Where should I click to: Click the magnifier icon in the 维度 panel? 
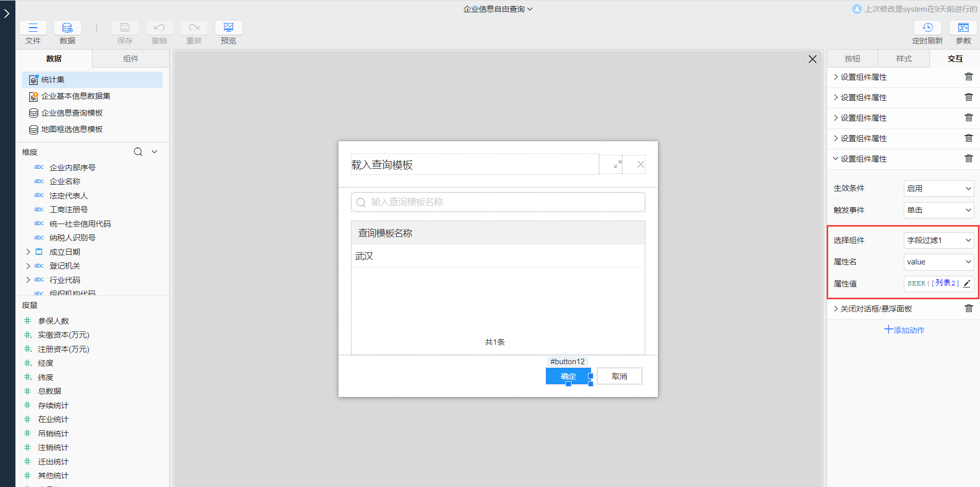[138, 151]
